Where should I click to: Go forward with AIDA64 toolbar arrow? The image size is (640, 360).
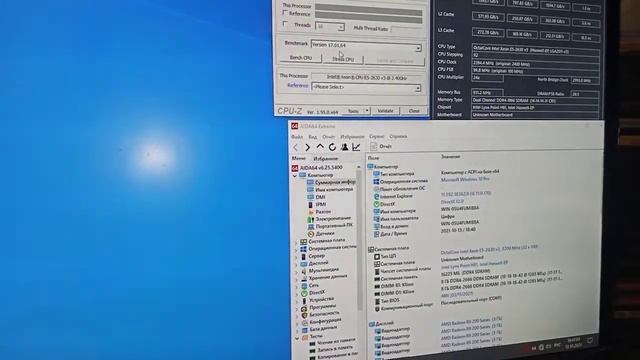[x=308, y=147]
